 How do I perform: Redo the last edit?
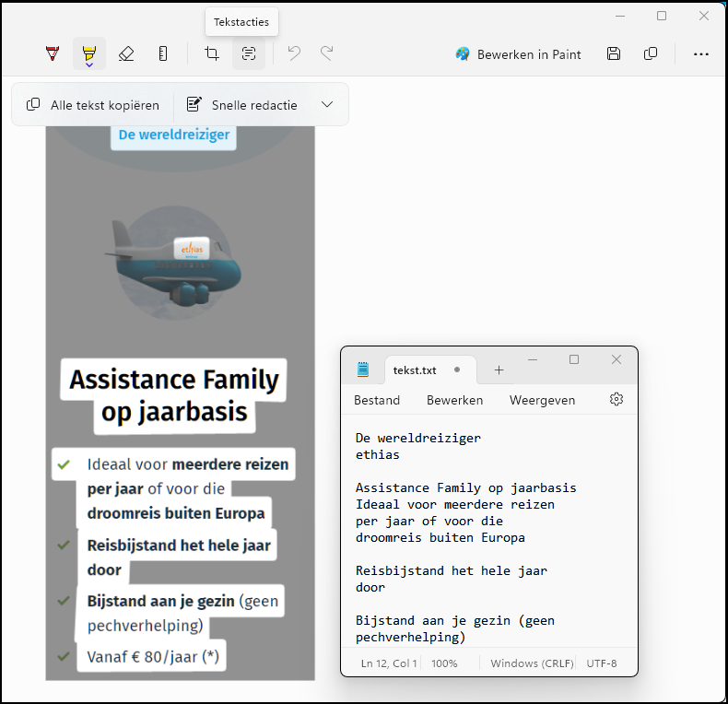(x=327, y=53)
